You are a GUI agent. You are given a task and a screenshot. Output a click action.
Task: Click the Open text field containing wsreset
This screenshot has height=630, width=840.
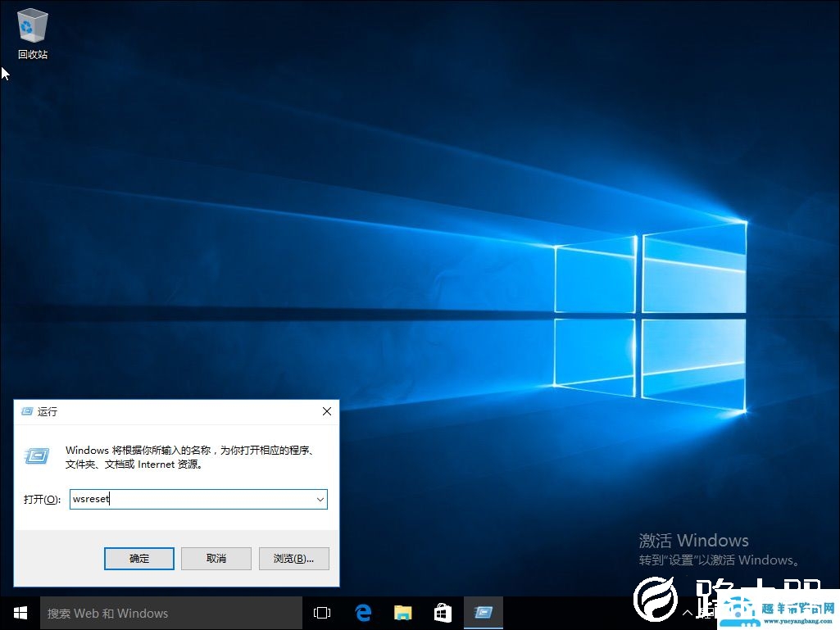[198, 499]
